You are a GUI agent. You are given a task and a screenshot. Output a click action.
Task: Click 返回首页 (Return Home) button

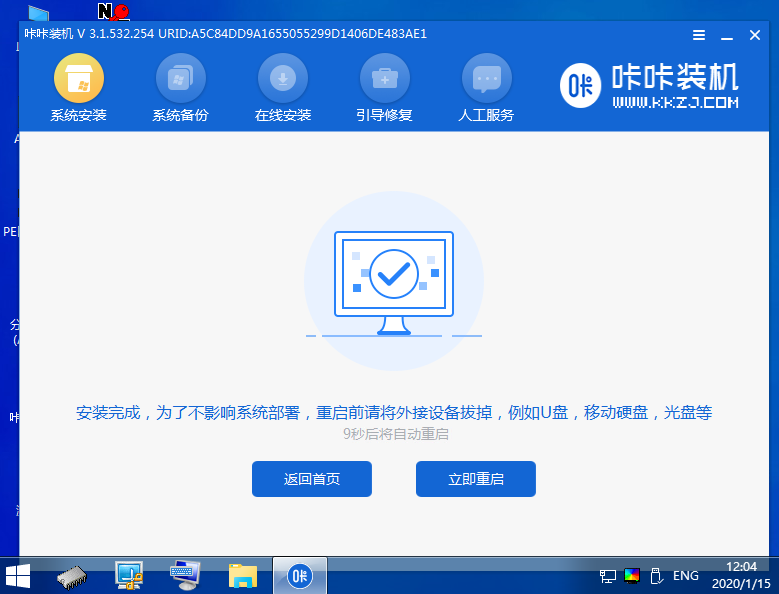coord(312,479)
